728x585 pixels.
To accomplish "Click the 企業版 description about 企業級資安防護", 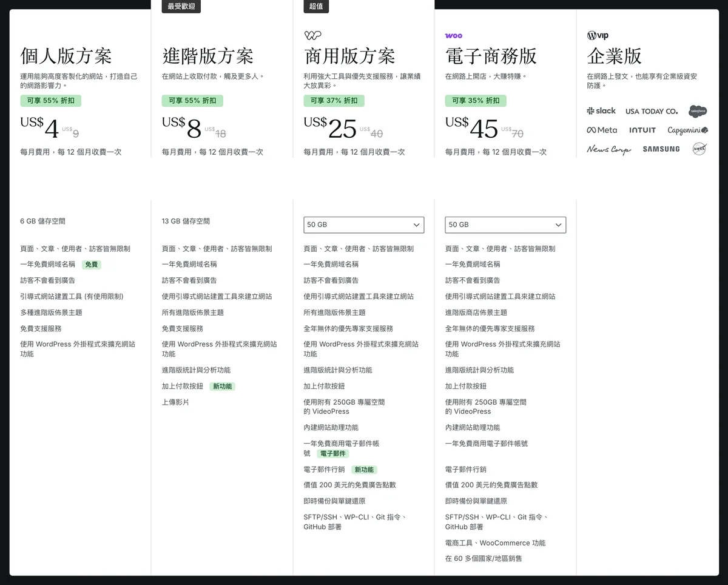I will tap(642, 81).
